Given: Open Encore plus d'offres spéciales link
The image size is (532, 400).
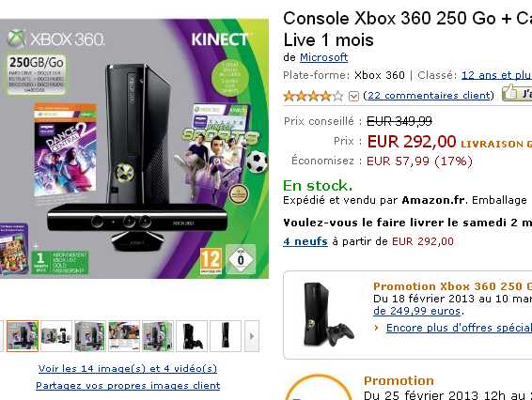Looking at the screenshot, I should (459, 328).
